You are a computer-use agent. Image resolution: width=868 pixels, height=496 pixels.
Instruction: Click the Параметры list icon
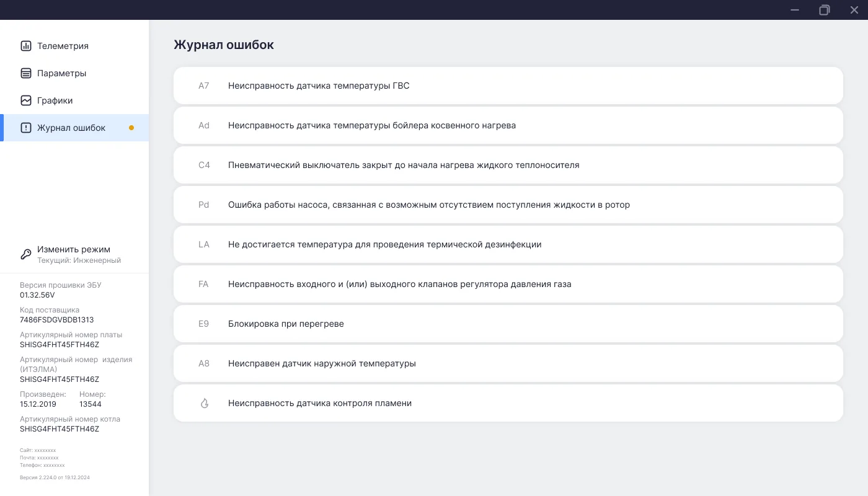[26, 73]
